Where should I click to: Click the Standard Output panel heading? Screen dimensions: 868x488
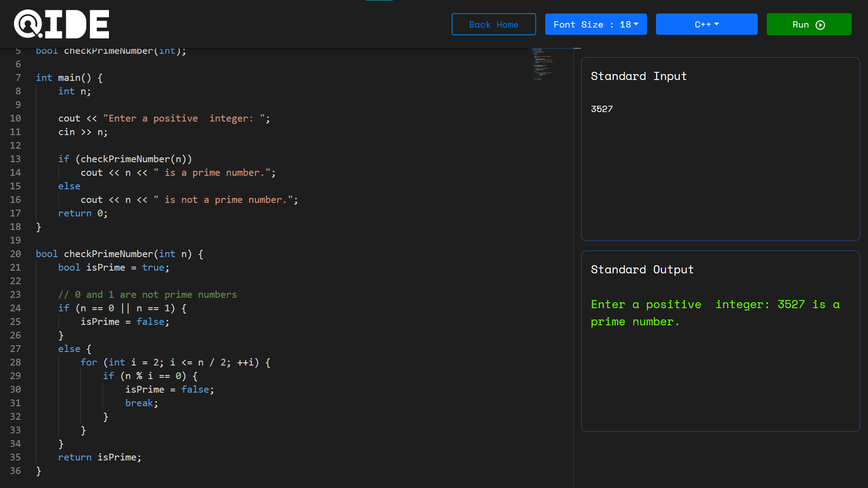642,269
